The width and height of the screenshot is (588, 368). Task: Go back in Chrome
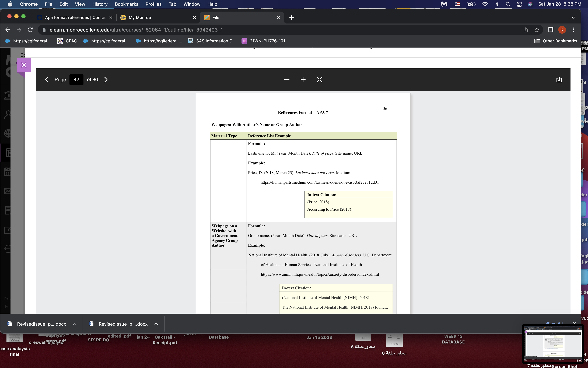click(8, 30)
